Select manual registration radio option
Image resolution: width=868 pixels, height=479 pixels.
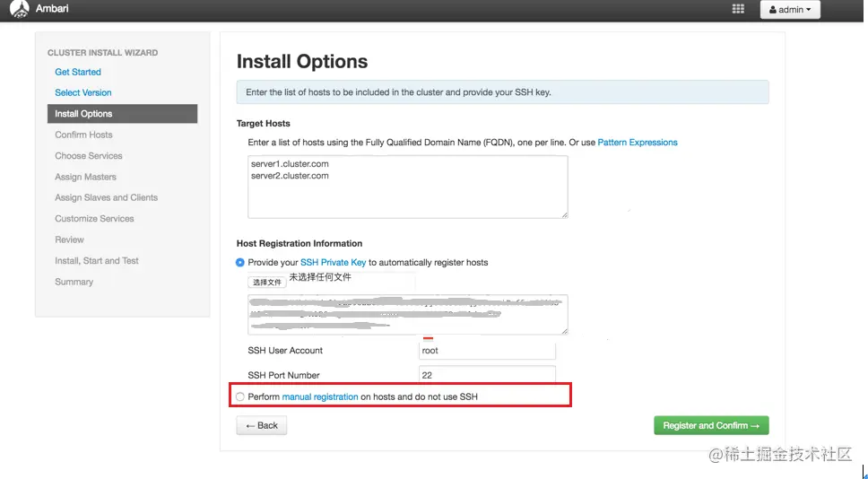(240, 396)
